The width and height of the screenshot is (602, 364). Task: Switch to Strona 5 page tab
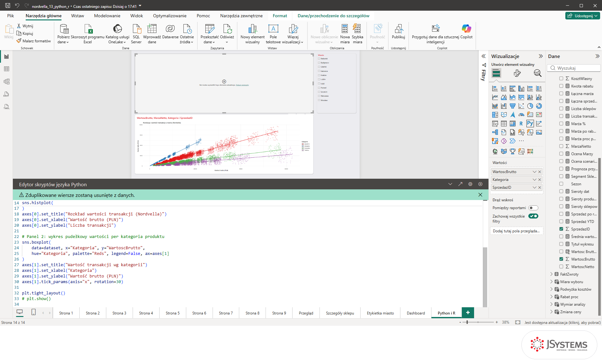point(172,313)
